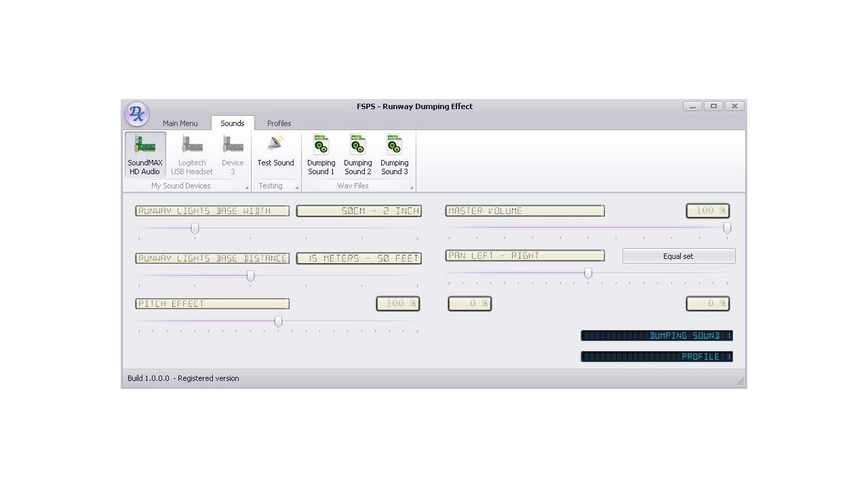Choose Dumping Sound 3 wav file
The height and width of the screenshot is (488, 868).
(x=395, y=155)
